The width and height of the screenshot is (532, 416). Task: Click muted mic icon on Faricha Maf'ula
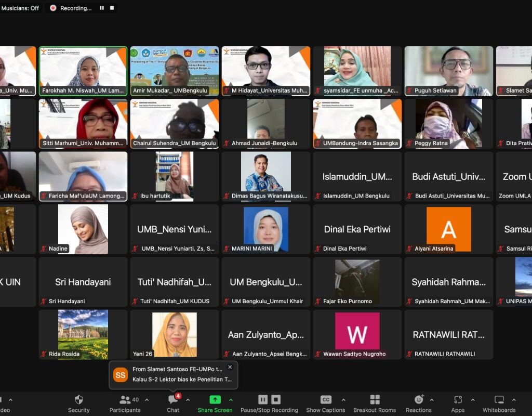[44, 196]
